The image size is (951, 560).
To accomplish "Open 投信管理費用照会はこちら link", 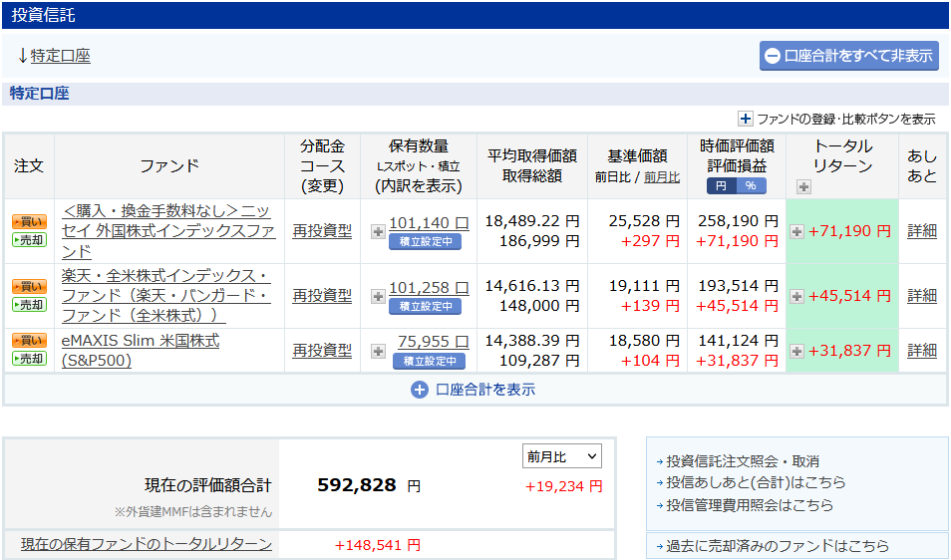I will (750, 505).
